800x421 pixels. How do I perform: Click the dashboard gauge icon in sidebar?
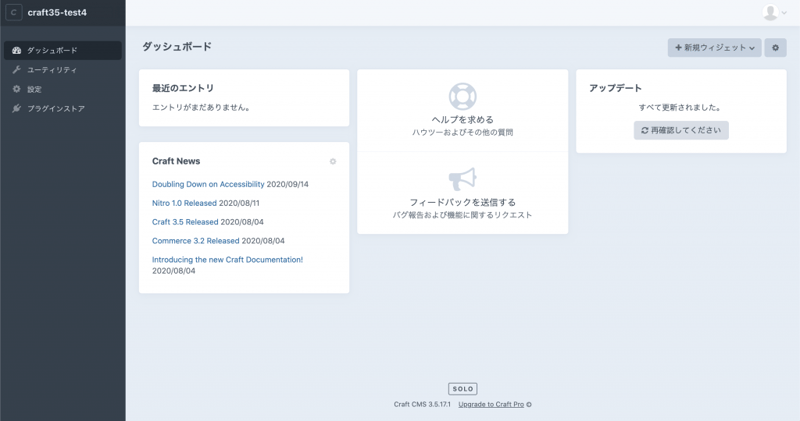[x=16, y=50]
